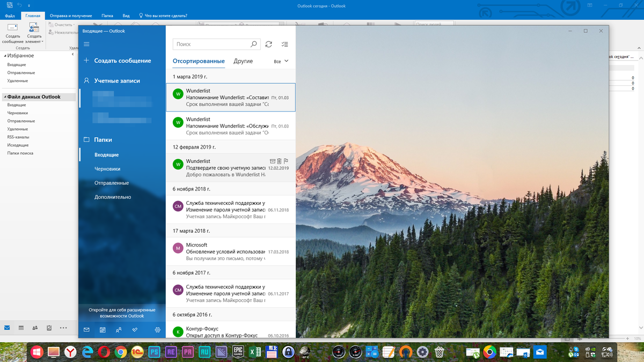Image resolution: width=644 pixels, height=362 pixels.
Task: Click the folder icon next to Папки
Action: (x=86, y=139)
